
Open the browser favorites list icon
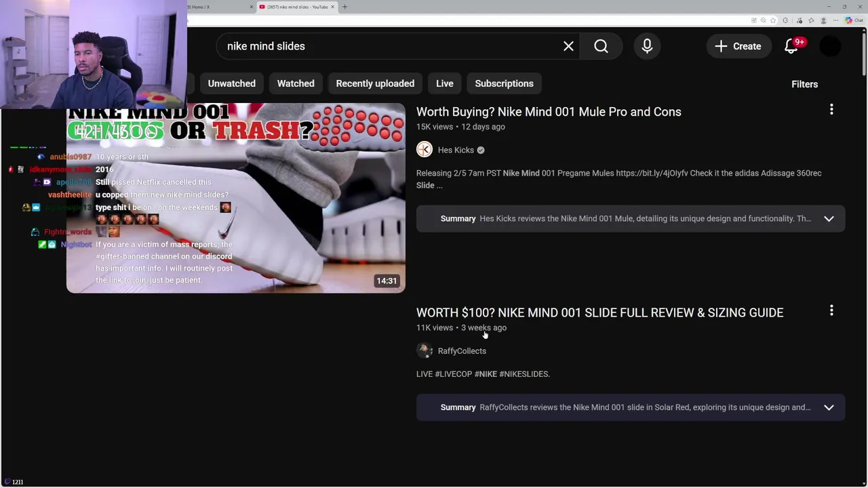pos(811,20)
